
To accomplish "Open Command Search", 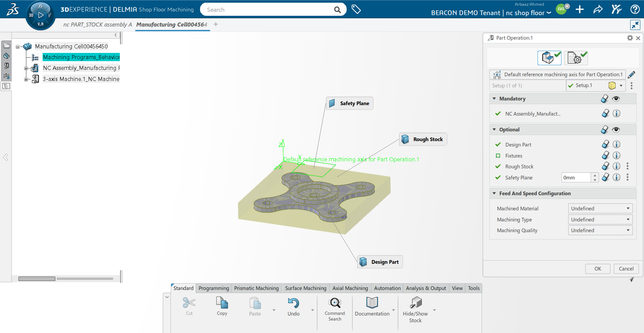I will [x=335, y=309].
